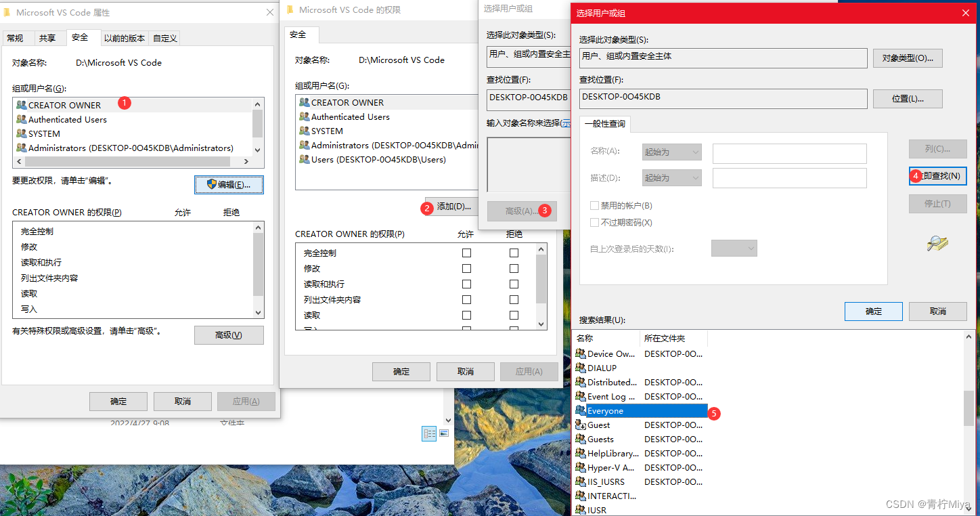Click CREATOR OWNER icon in Permissions window
Viewport: 980px width, 516px height.
304,102
